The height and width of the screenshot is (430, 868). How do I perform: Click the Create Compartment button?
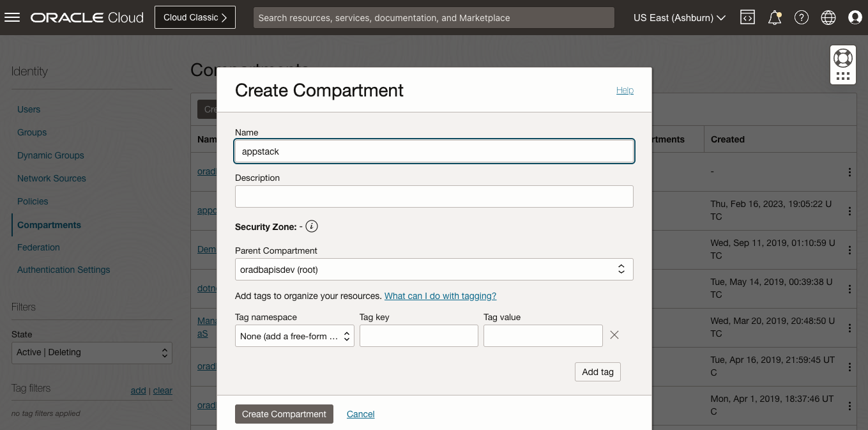[x=284, y=414]
